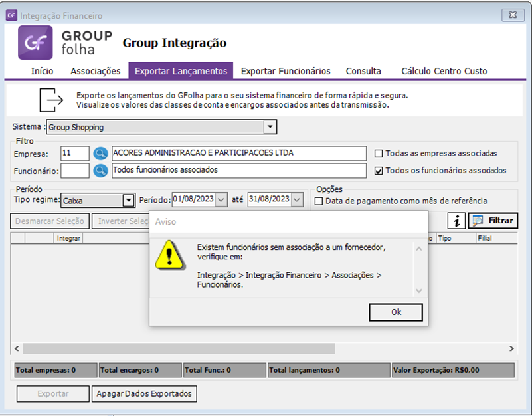Open the Sistema dropdown arrow

click(x=270, y=127)
